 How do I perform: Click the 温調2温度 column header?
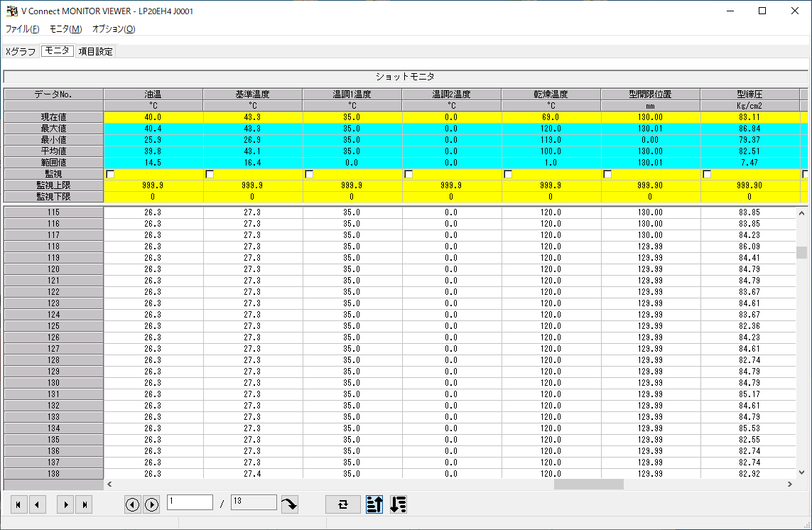coord(451,94)
